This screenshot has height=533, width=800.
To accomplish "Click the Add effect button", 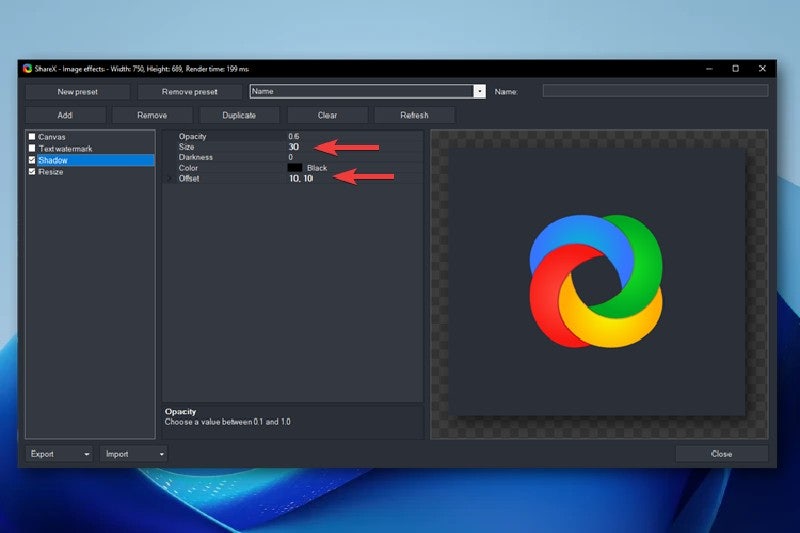I will coord(65,115).
